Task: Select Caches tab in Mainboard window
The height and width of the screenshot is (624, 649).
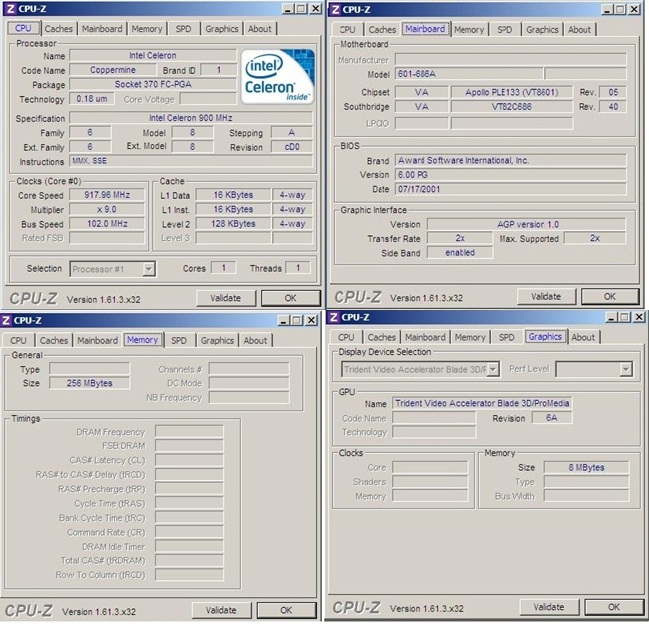Action: coord(382,29)
